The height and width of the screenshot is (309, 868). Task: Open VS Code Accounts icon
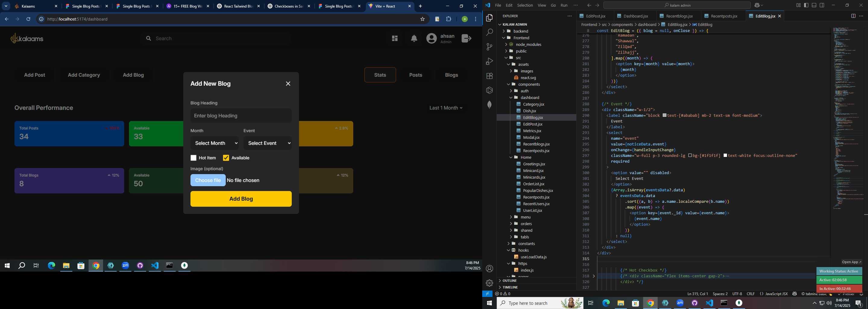[x=489, y=269]
